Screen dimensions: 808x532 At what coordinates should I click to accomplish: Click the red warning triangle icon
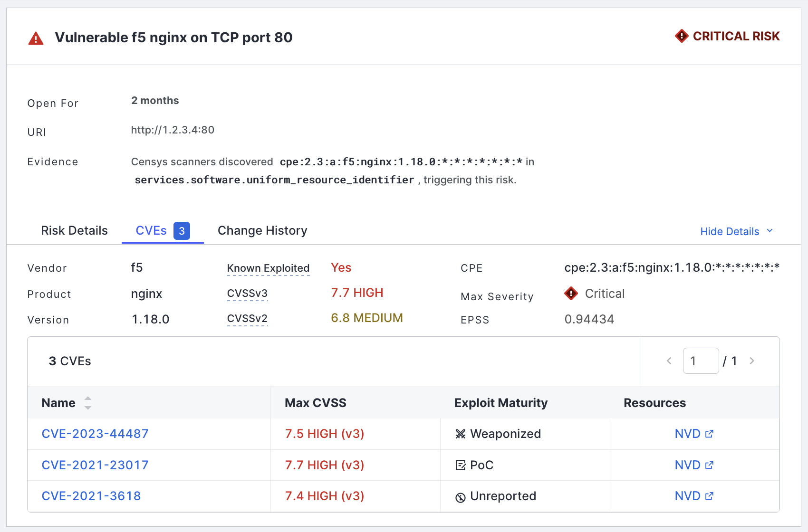36,38
